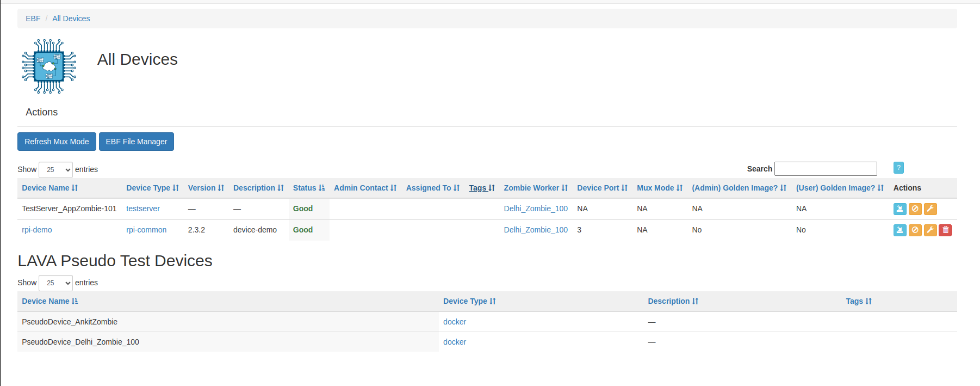
Task: Open Delhi_Zombie_100 worker for TestServer_AppZombie-101
Action: pyautogui.click(x=536, y=209)
